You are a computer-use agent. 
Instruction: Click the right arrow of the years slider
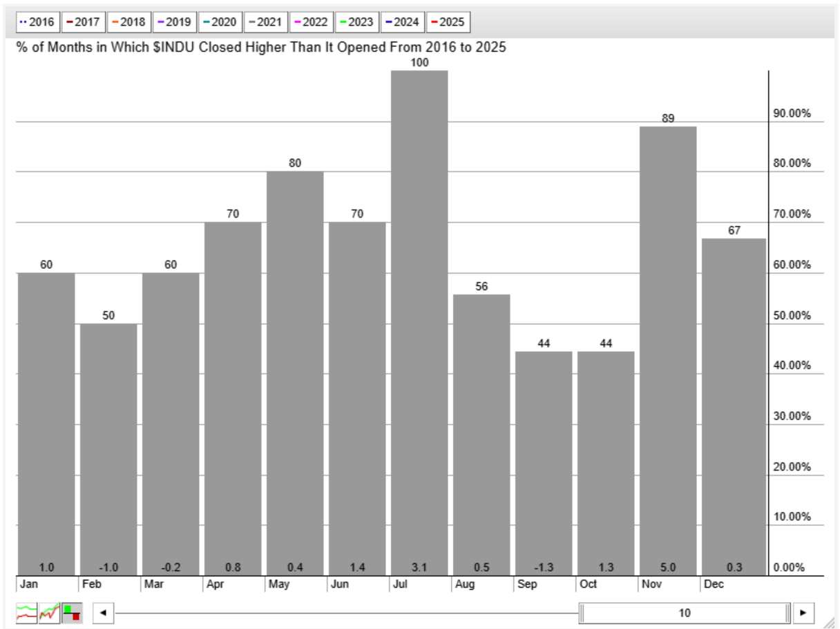[803, 612]
